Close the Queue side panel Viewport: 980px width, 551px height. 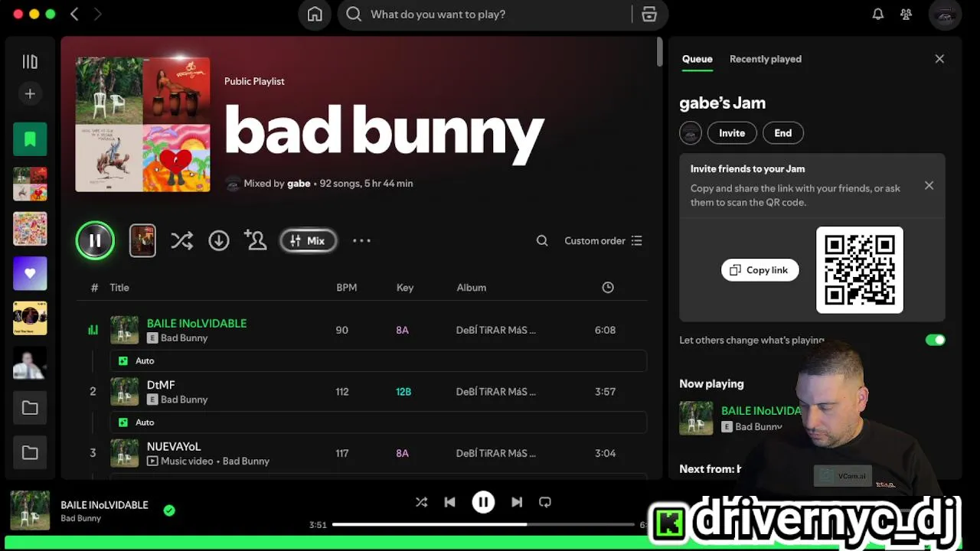pos(939,59)
